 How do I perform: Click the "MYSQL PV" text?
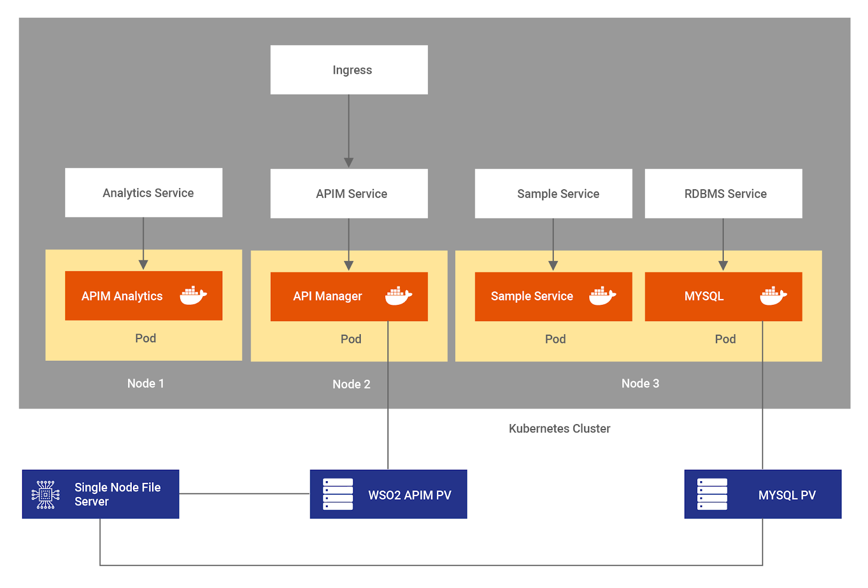tap(787, 495)
